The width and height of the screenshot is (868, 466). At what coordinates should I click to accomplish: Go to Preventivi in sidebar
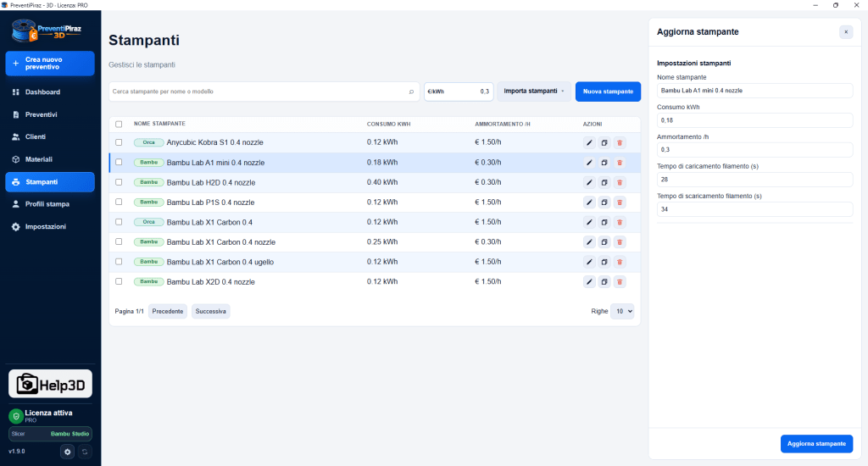pyautogui.click(x=50, y=114)
